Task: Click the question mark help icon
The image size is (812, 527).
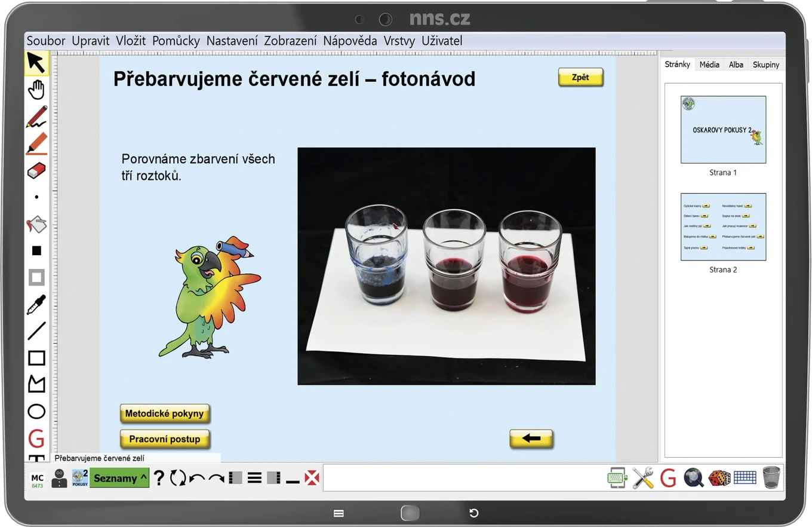Action: pyautogui.click(x=159, y=478)
